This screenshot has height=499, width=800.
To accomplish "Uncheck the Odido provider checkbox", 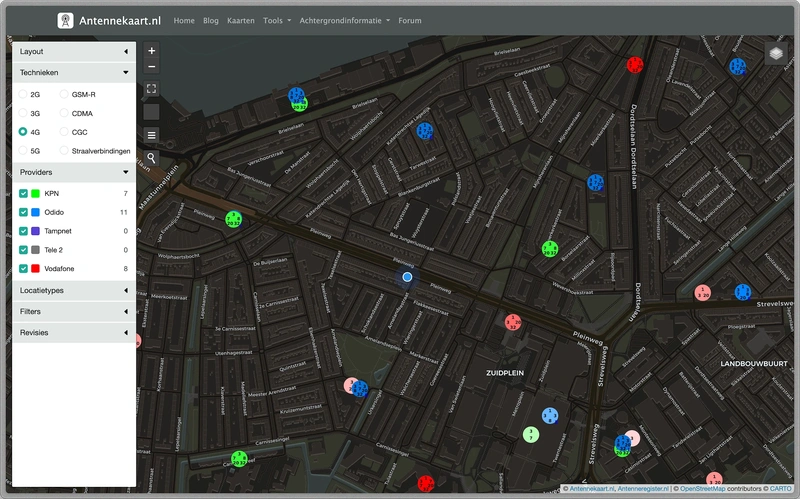I will tap(23, 212).
